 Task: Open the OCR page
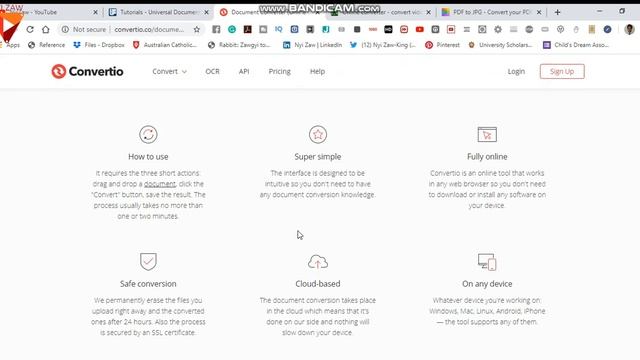pyautogui.click(x=212, y=71)
